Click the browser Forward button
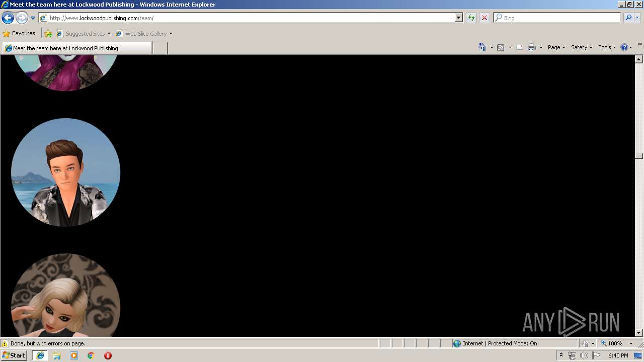 click(x=22, y=18)
